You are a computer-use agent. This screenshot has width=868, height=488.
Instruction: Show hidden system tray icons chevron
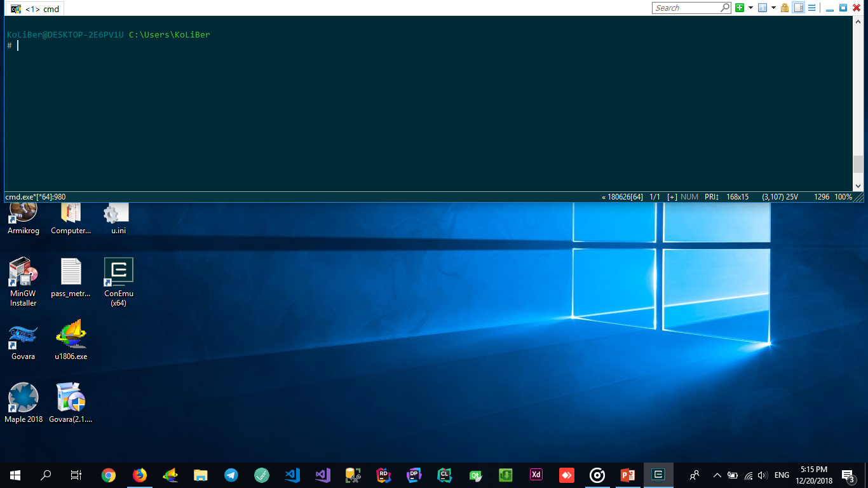point(717,475)
